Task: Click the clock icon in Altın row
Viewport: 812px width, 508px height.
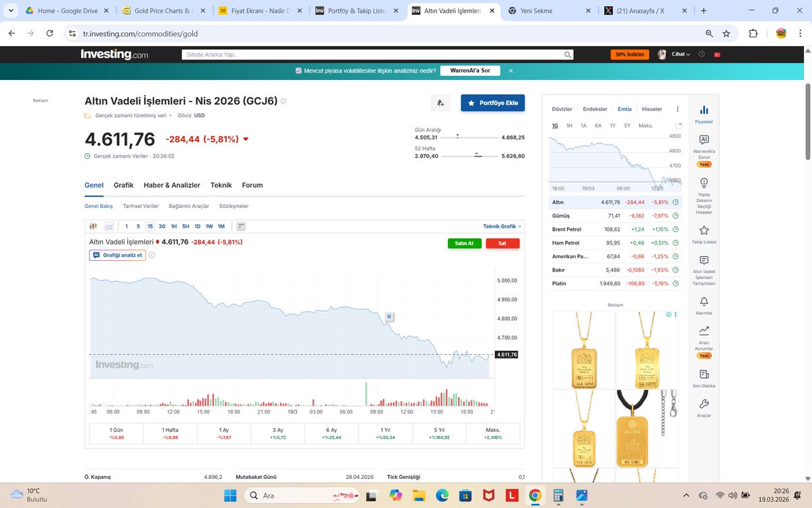Action: point(675,203)
